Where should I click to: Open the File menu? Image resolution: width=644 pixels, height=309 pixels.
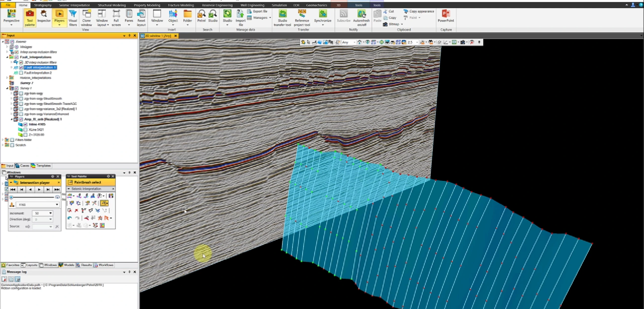[8, 5]
